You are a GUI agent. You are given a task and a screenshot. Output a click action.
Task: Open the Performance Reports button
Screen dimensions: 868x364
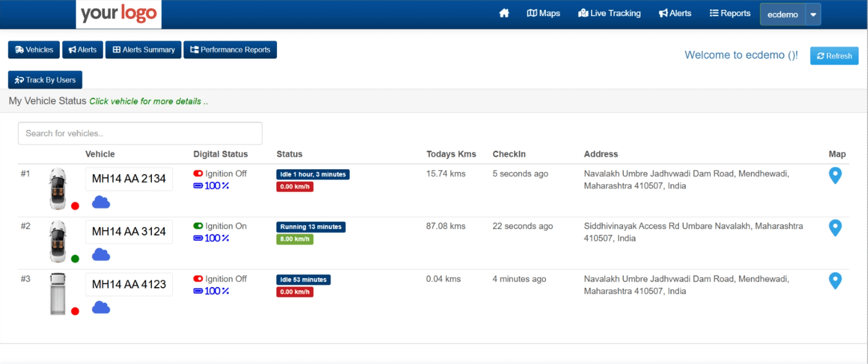click(x=230, y=50)
